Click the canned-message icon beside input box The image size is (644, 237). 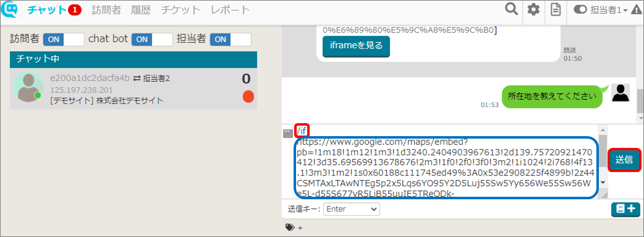coord(289,133)
